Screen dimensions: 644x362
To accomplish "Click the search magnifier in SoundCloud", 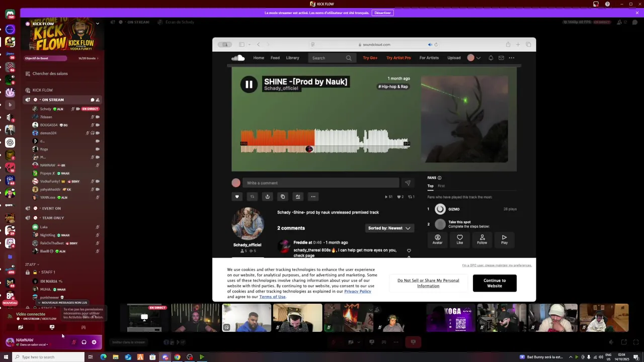I will [x=349, y=58].
